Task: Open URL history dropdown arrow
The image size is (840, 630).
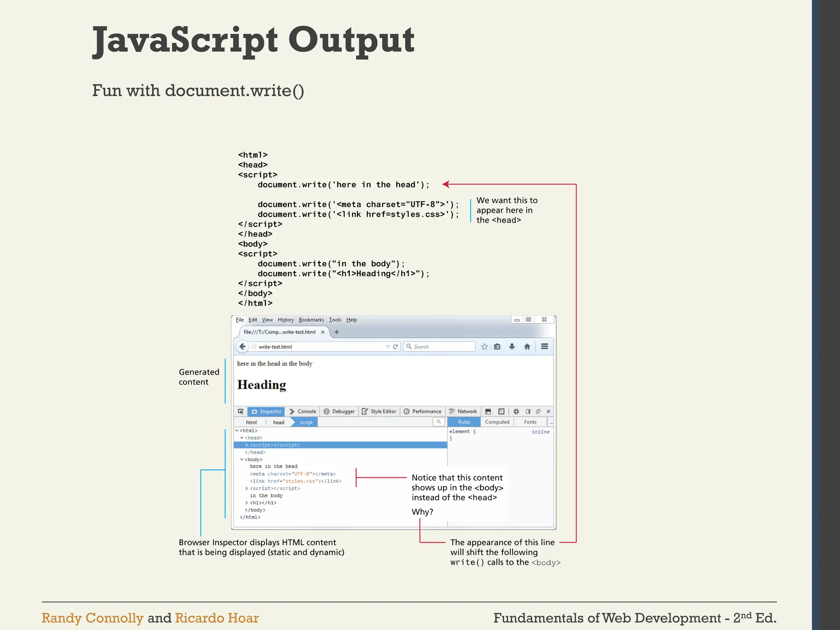Action: pyautogui.click(x=388, y=347)
